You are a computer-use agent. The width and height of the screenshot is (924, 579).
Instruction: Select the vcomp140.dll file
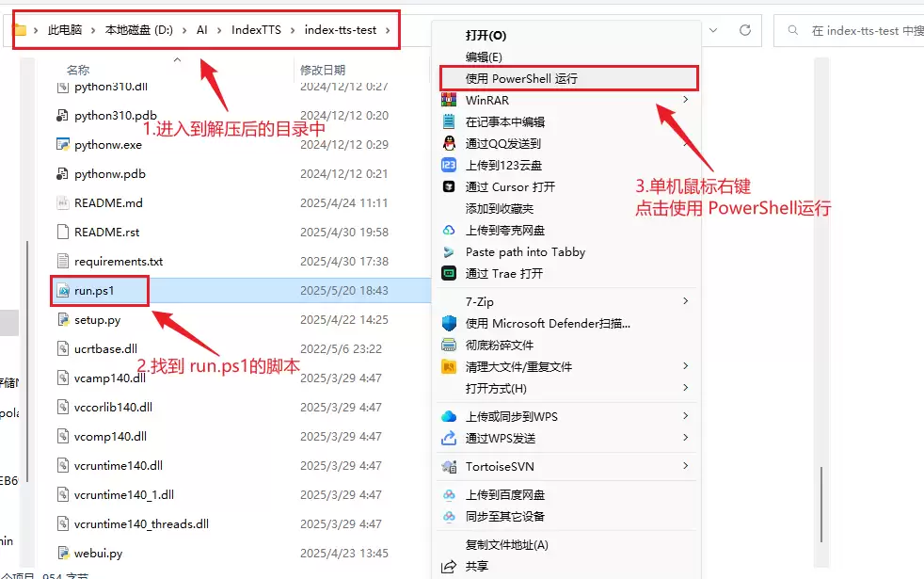coord(110,436)
